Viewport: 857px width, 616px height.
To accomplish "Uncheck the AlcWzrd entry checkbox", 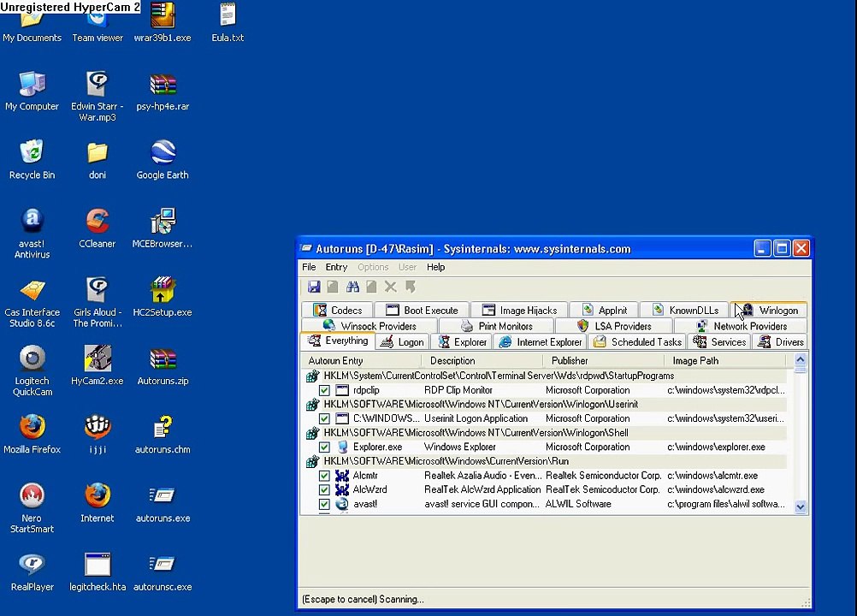I will (324, 489).
